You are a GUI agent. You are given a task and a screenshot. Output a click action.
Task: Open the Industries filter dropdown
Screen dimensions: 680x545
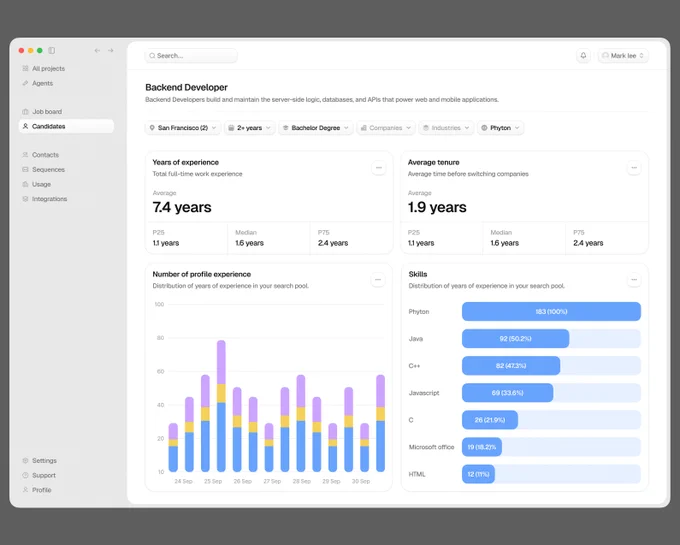click(446, 128)
